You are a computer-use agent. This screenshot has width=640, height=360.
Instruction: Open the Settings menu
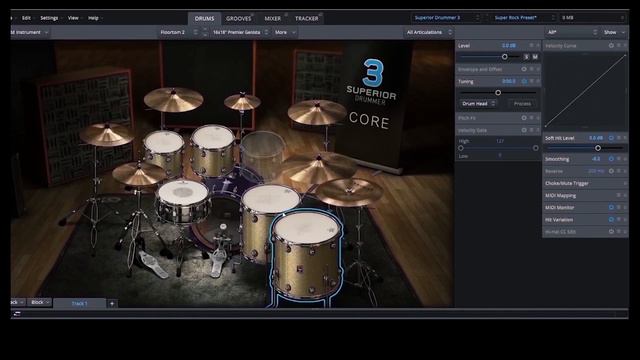49,18
